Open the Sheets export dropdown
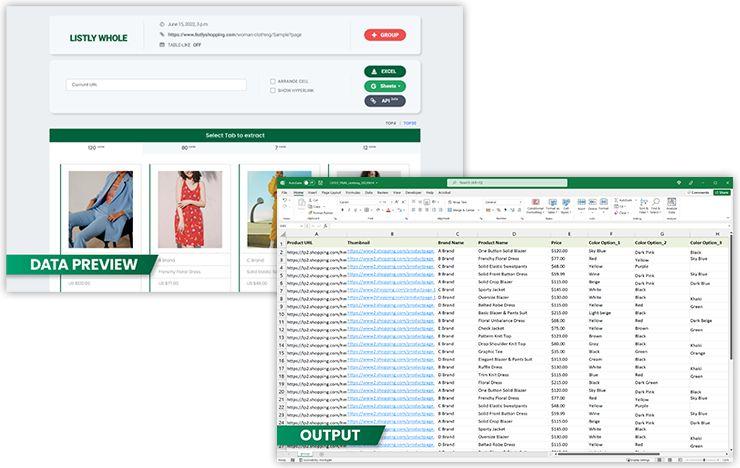The width and height of the screenshot is (740, 468). point(385,86)
